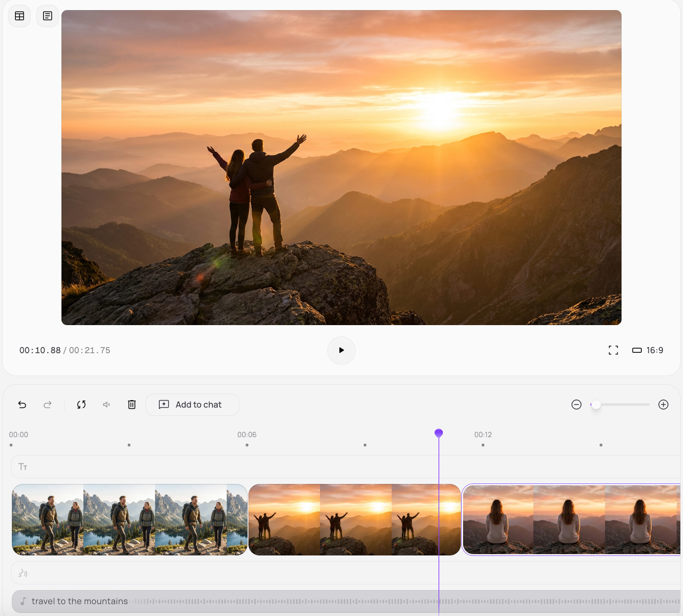The width and height of the screenshot is (683, 616).
Task: Open the storyboard grid view icon
Action: click(20, 16)
